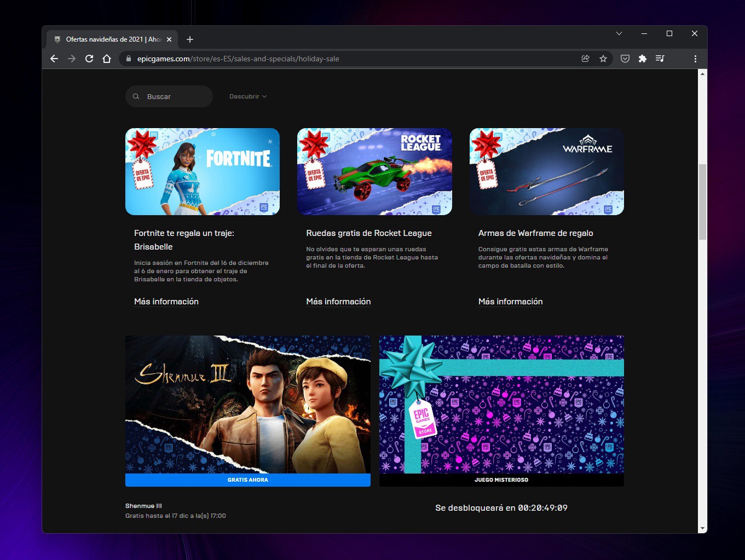Bookmark this page with the star

pyautogui.click(x=603, y=59)
